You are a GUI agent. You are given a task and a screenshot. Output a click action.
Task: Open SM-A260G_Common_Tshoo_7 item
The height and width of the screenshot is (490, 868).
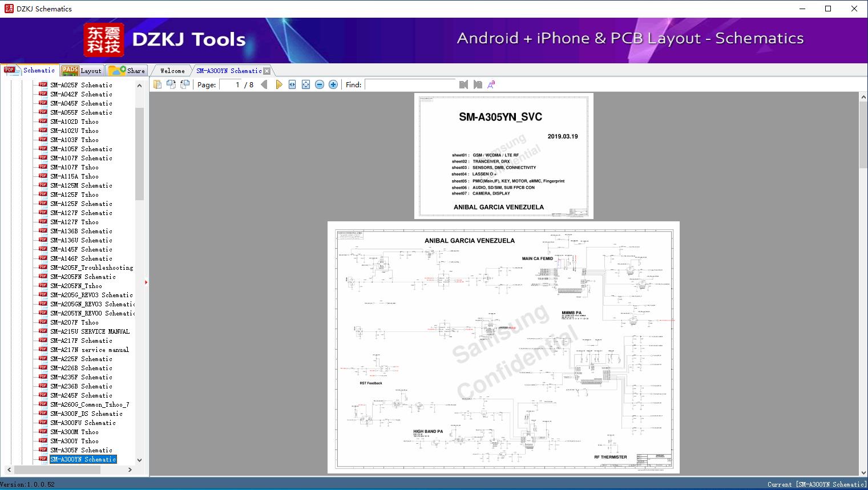(90, 404)
